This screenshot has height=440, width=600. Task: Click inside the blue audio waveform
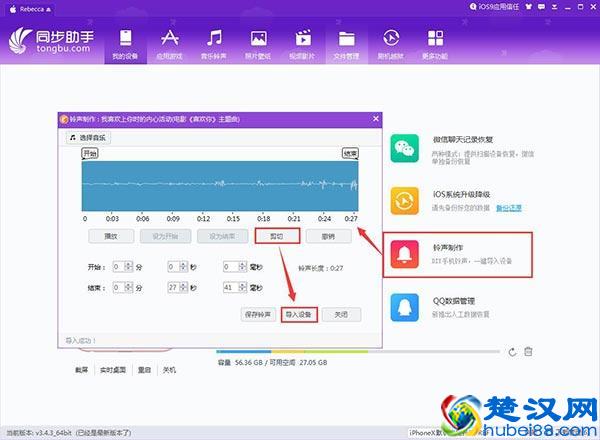tap(220, 186)
